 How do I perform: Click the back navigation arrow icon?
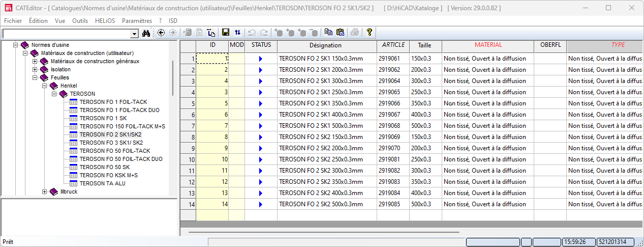161,33
